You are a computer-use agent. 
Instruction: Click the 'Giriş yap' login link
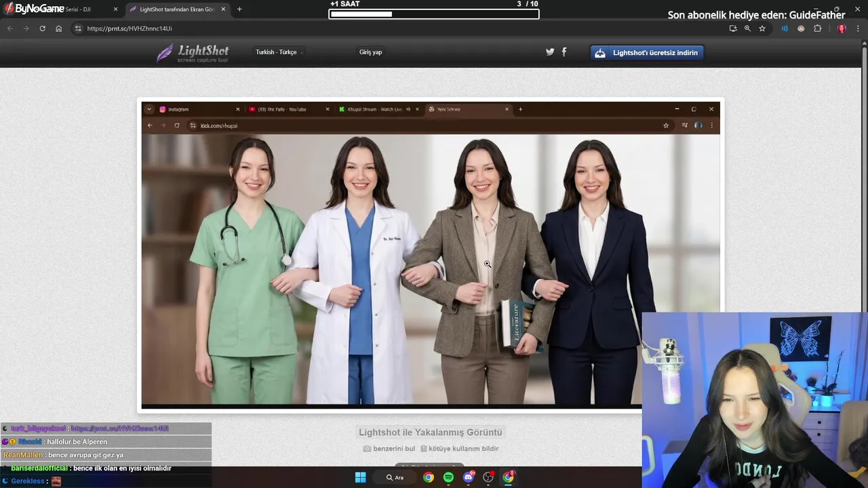[370, 52]
